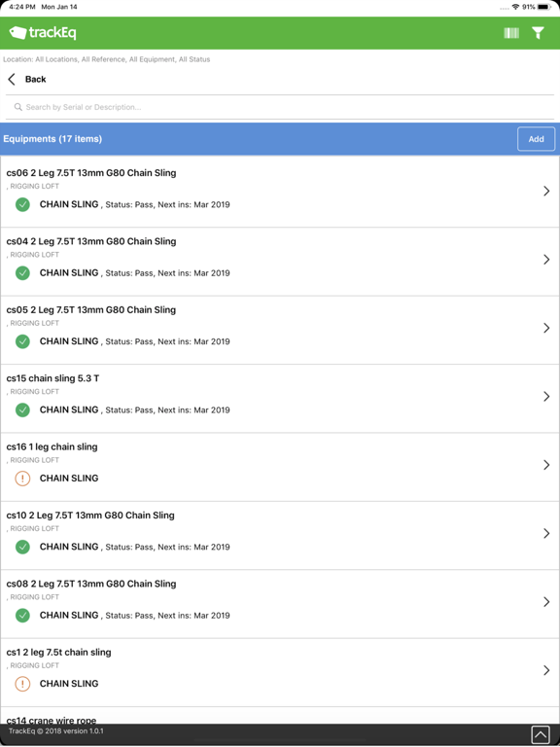Click CHAIN SLING label under cs1
The image size is (560, 747).
point(69,684)
